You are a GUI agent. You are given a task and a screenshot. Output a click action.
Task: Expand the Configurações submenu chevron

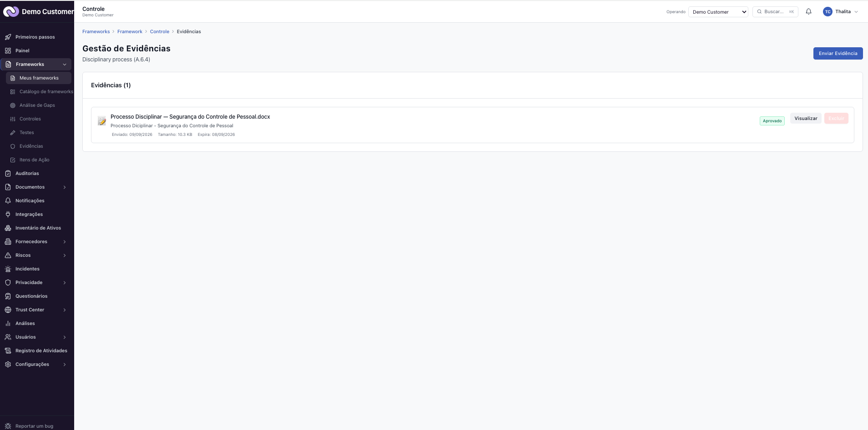65,365
